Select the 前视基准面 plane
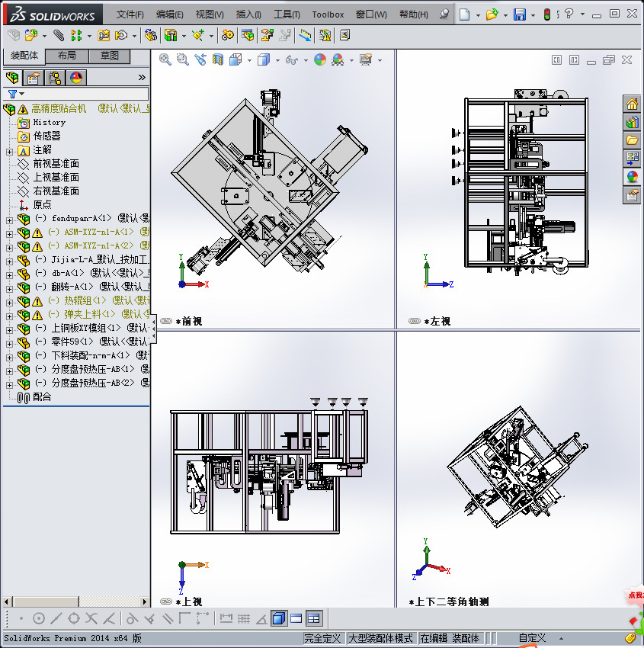The image size is (644, 648). [x=56, y=164]
